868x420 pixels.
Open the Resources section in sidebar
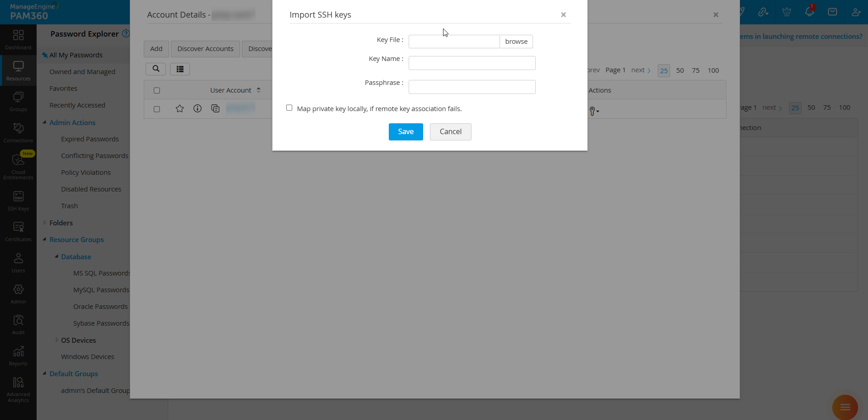(x=18, y=70)
